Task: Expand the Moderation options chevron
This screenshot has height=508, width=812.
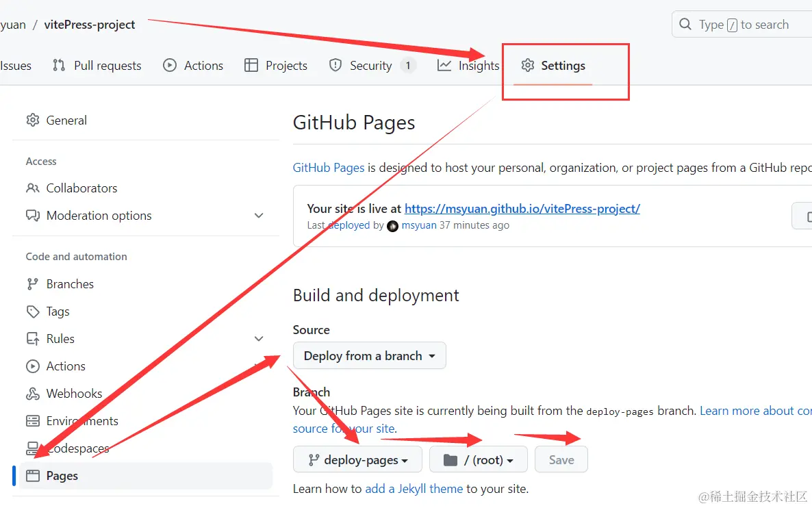Action: (x=259, y=216)
